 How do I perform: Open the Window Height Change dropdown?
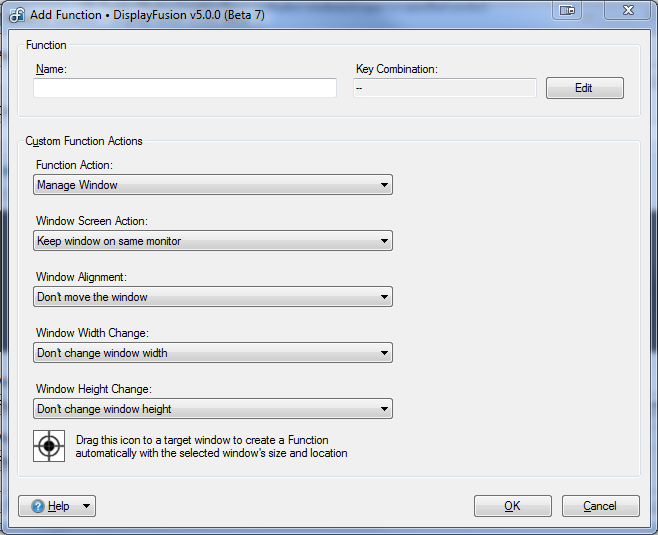pos(212,409)
